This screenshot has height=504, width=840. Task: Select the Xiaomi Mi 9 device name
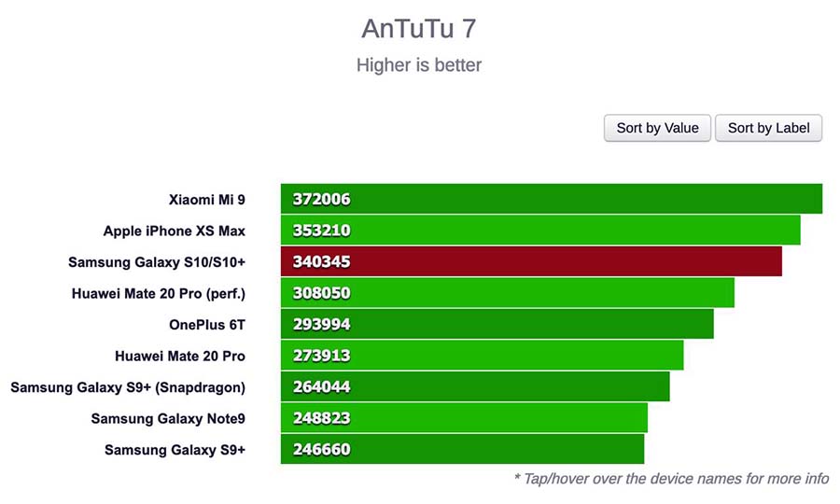(207, 200)
